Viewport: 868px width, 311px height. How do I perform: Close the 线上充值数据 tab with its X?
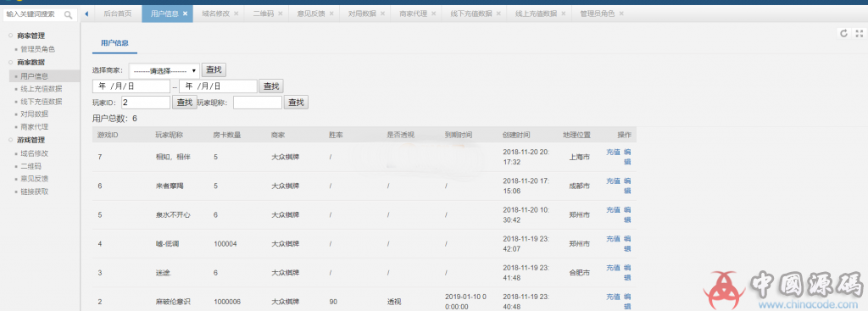pos(563,14)
